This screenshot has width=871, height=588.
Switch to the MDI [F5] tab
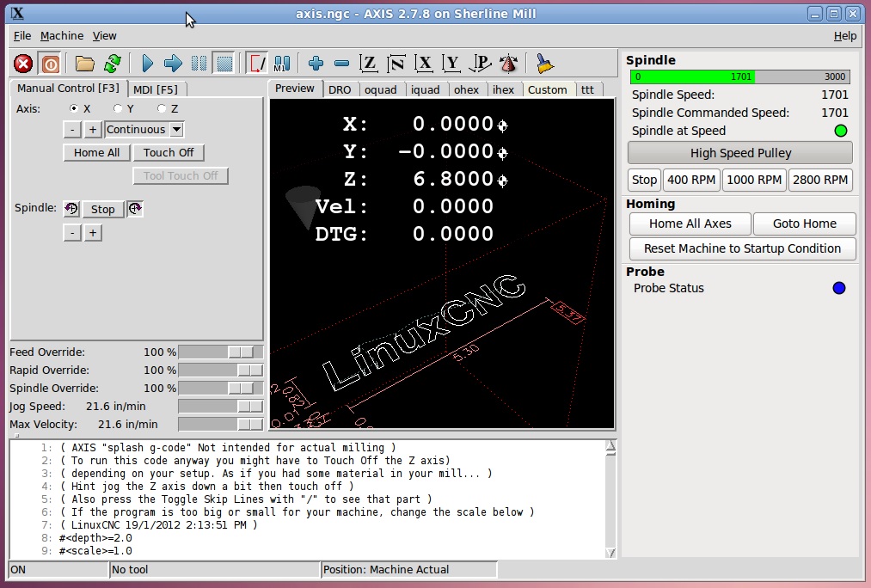pyautogui.click(x=156, y=89)
